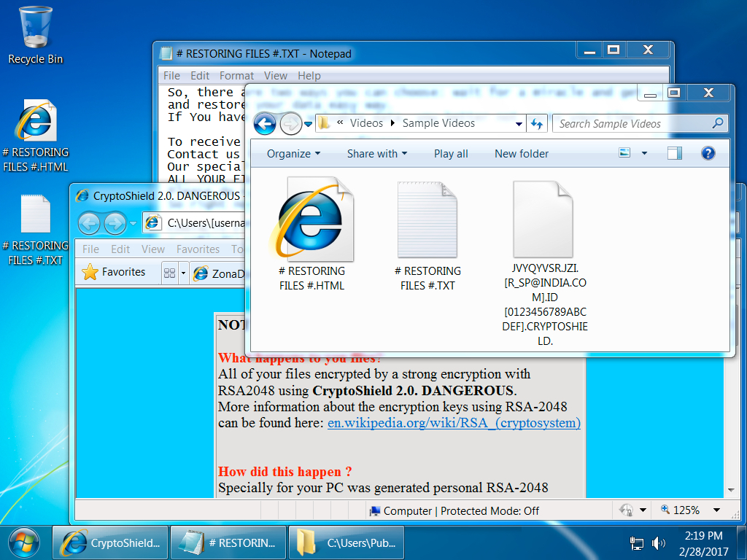This screenshot has height=560, width=747.
Task: Select the # RESTORING FILES #.TXT desktop icon
Action: point(35,230)
